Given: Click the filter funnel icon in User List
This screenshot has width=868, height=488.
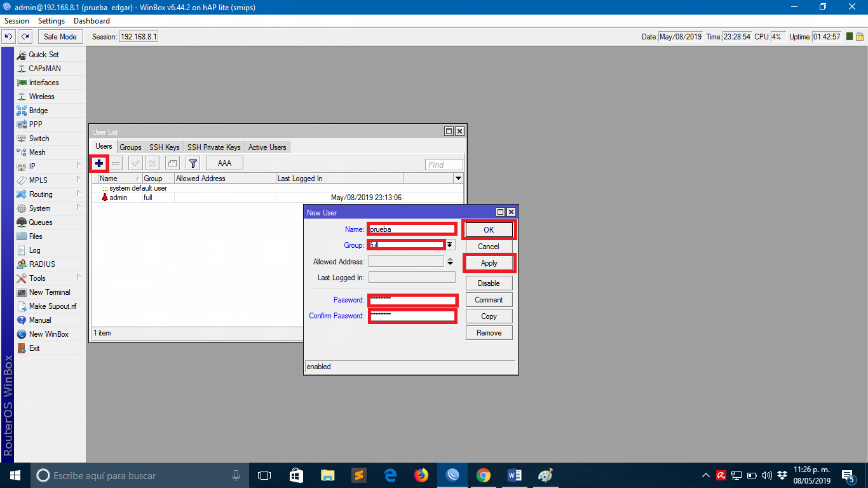Looking at the screenshot, I should [x=193, y=163].
